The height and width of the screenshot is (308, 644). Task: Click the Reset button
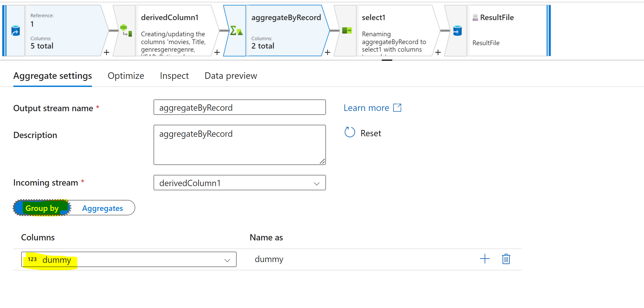click(363, 133)
